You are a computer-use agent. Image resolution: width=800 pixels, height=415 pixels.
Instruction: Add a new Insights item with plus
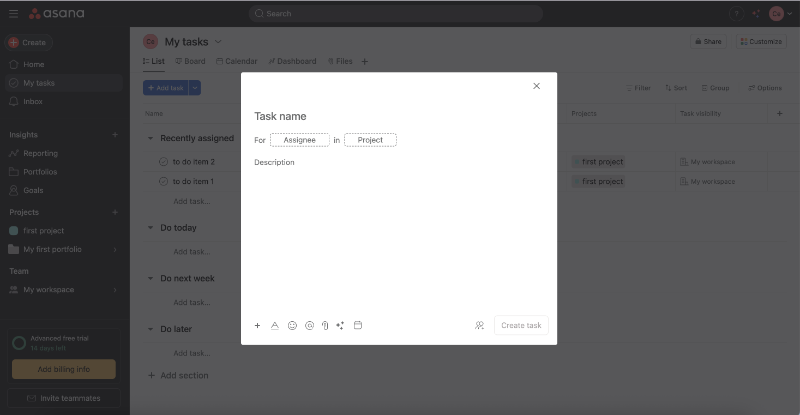115,135
